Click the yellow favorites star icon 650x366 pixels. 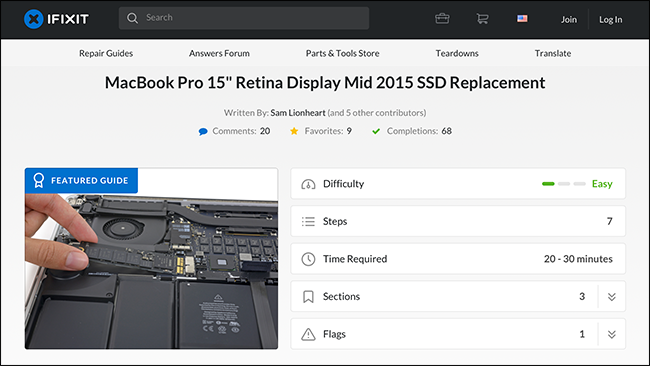294,131
